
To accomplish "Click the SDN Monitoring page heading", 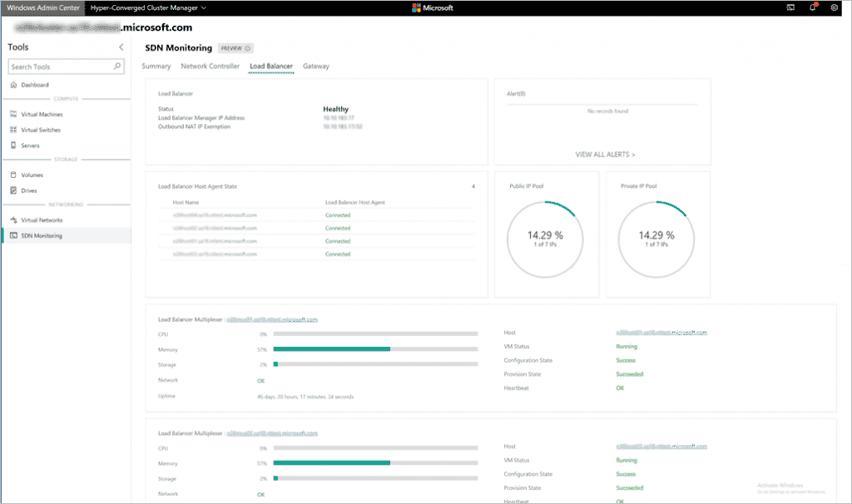I will [x=178, y=47].
